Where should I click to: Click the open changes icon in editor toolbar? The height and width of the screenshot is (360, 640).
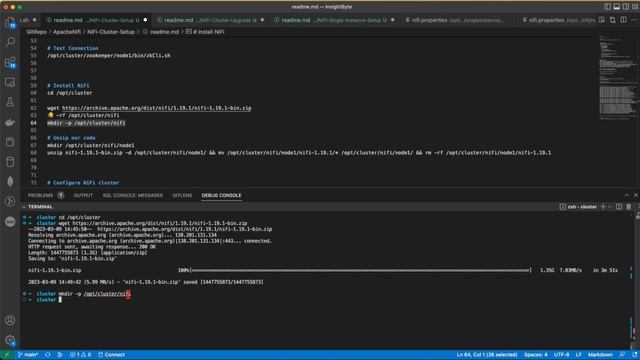tap(613, 20)
